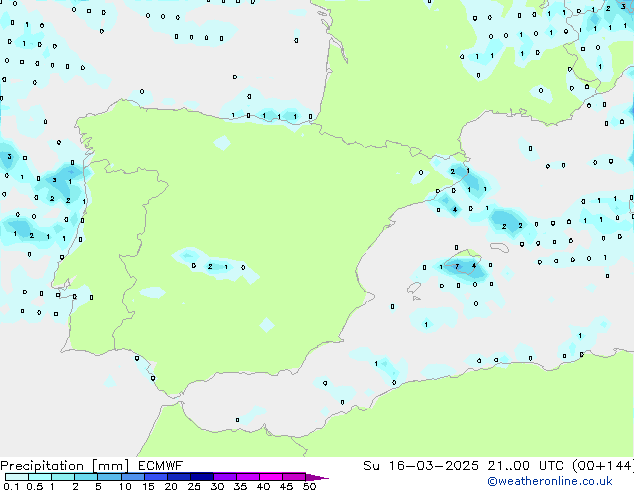Click the '10' legend scale label
634x490 pixels.
[x=125, y=486]
